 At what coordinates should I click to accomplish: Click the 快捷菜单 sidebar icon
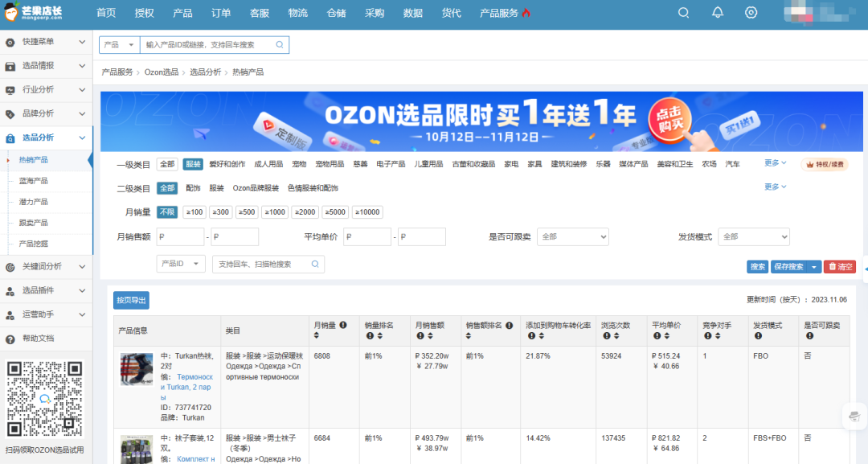point(10,42)
